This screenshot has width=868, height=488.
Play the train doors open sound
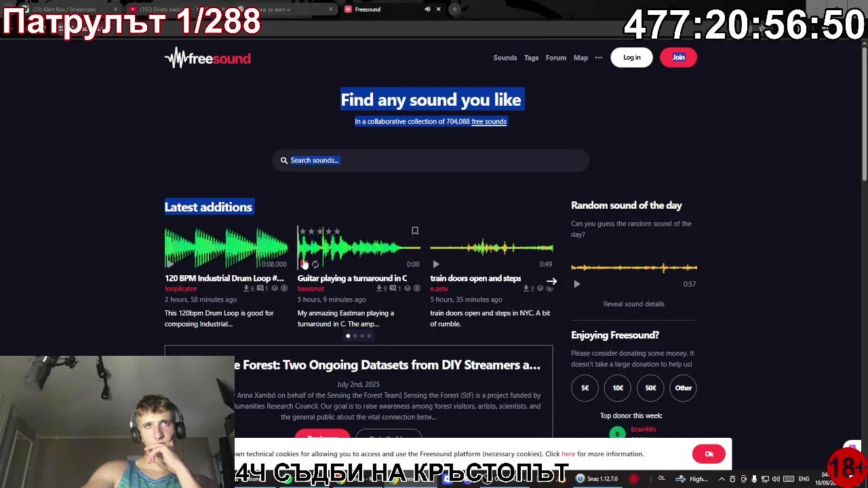point(436,264)
